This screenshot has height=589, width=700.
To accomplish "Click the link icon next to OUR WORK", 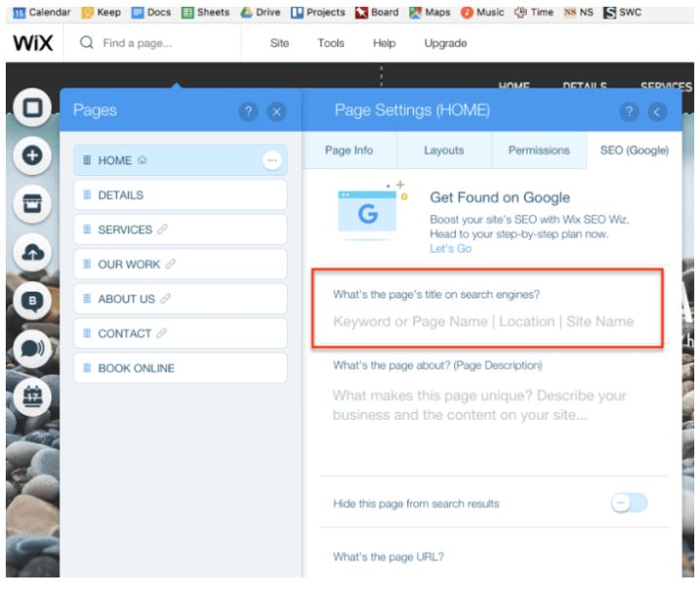I will [x=170, y=263].
